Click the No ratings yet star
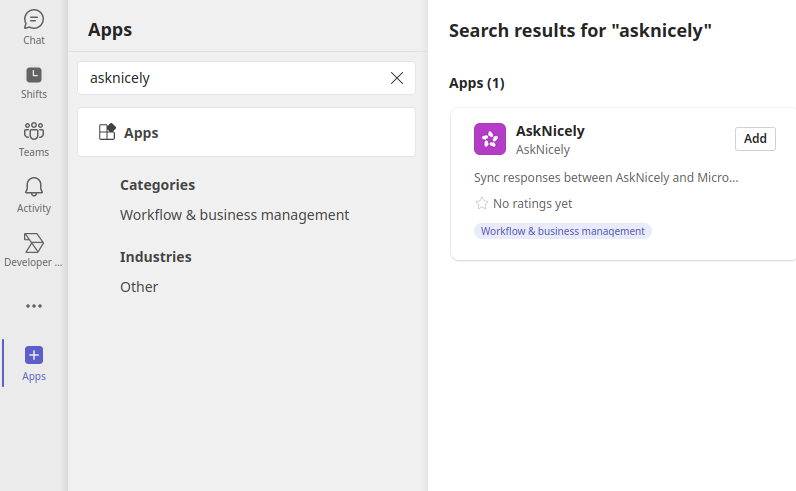Viewport: 796px width, 491px height. click(x=481, y=204)
